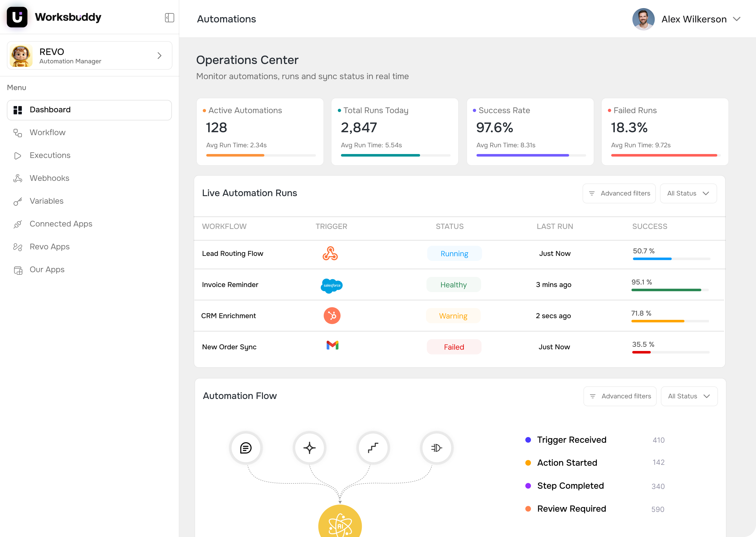
Task: Click the red Failed Runs progress bar
Action: point(664,155)
